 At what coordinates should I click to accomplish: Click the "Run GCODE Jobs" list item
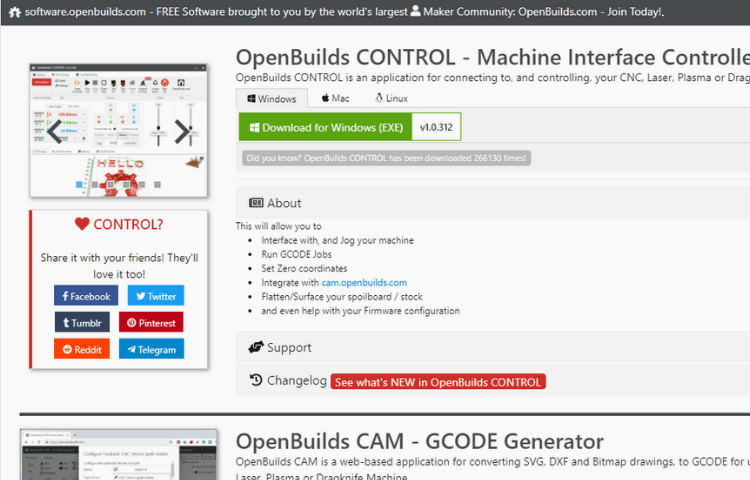tap(297, 254)
